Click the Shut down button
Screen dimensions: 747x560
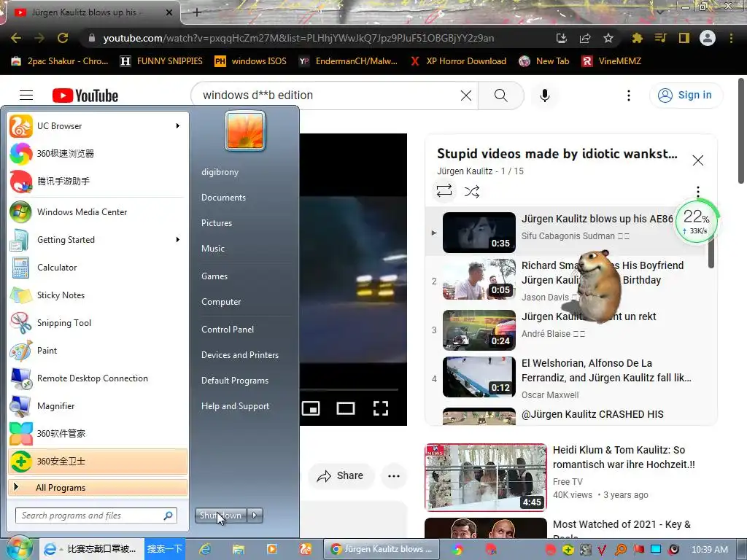pyautogui.click(x=220, y=516)
